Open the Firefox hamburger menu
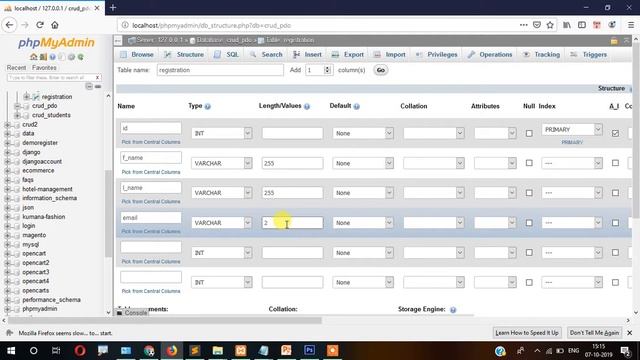Screen dimensions: 640x360 631,25
